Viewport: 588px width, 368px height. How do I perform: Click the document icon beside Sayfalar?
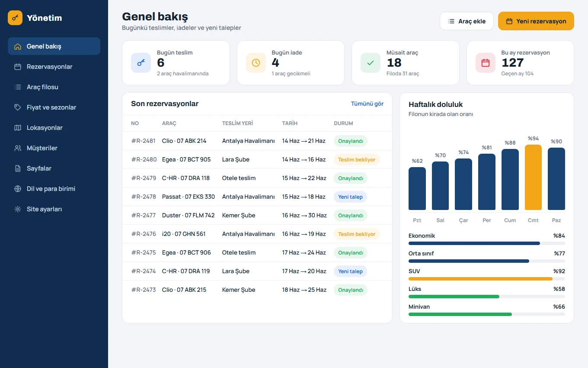[18, 168]
